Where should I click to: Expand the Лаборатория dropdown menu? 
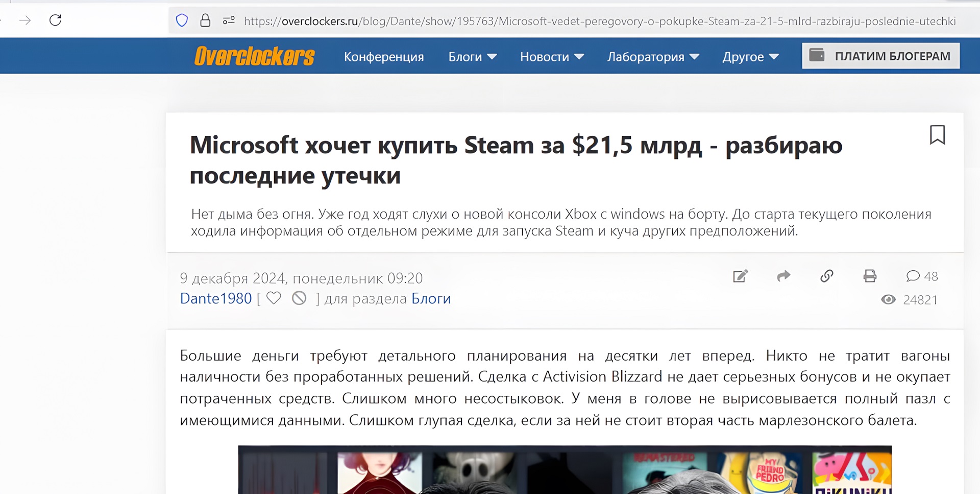[x=653, y=57]
